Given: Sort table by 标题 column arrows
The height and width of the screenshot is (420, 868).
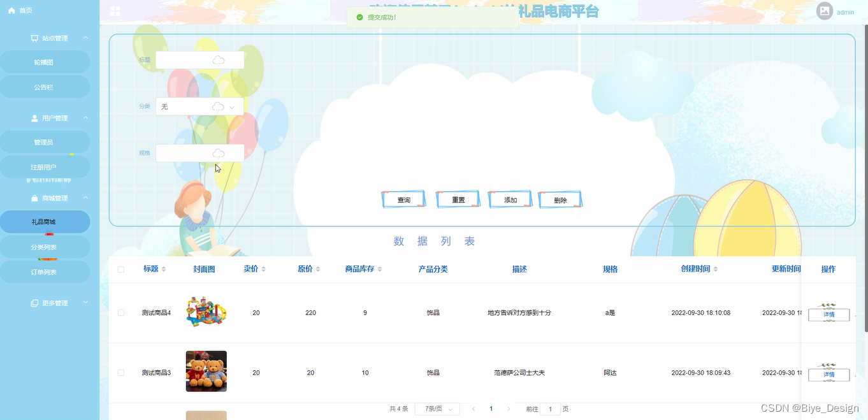Looking at the screenshot, I should click(x=164, y=270).
